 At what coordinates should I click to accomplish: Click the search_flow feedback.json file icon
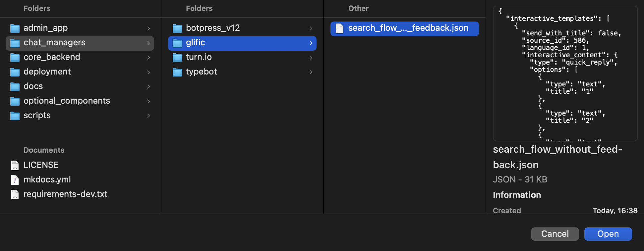(x=339, y=28)
